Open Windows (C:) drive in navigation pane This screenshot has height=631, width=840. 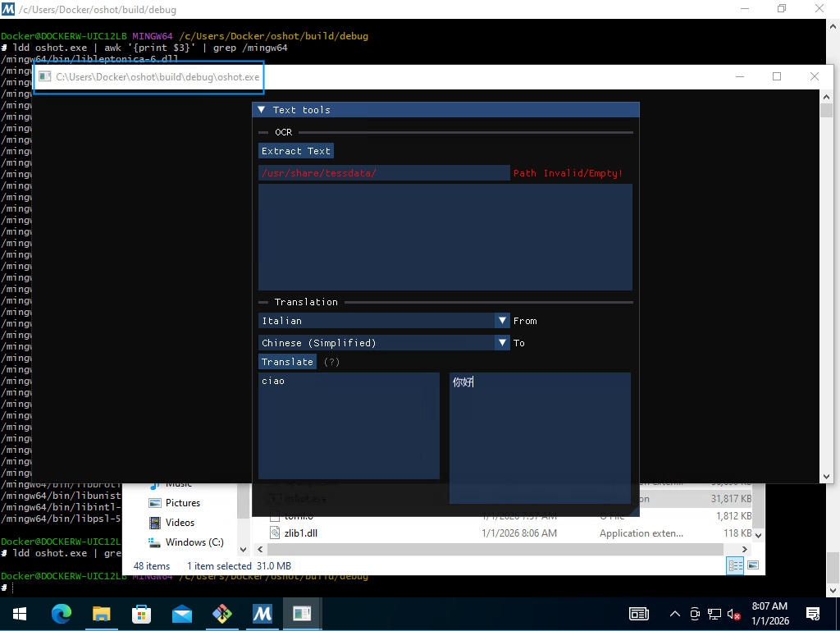[x=194, y=542]
